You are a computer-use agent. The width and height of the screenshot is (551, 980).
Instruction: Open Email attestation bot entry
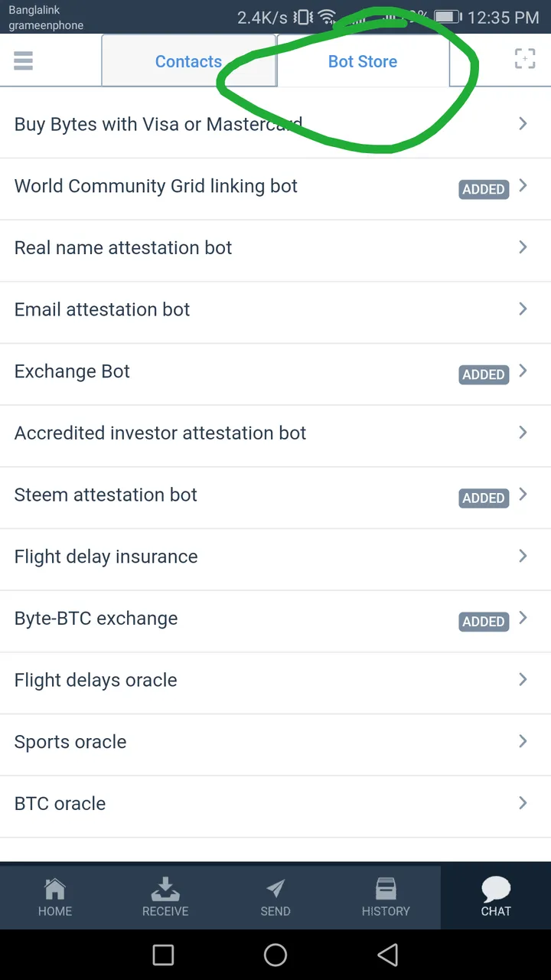click(275, 309)
